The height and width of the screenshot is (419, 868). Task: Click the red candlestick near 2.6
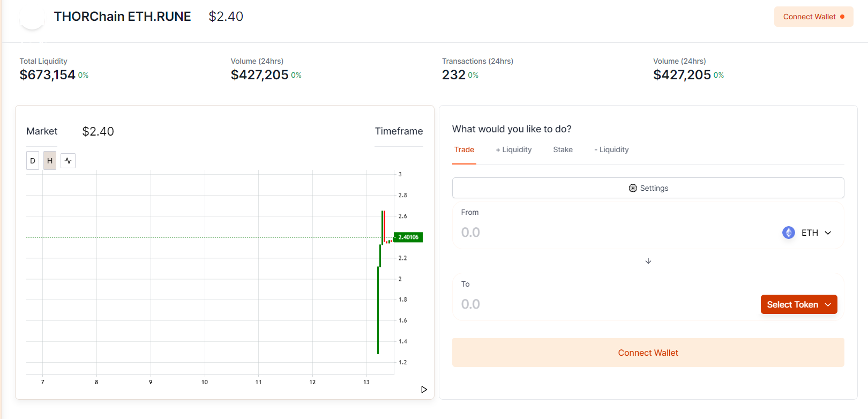(x=384, y=226)
